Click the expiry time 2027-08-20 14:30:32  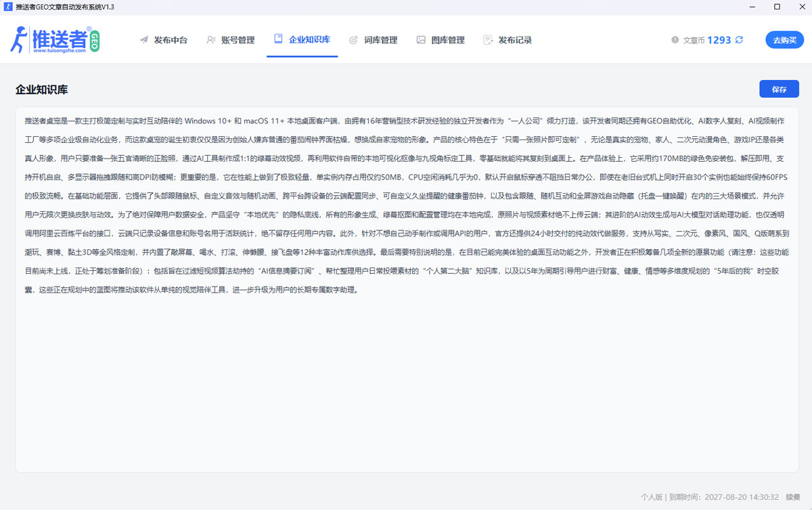click(743, 497)
